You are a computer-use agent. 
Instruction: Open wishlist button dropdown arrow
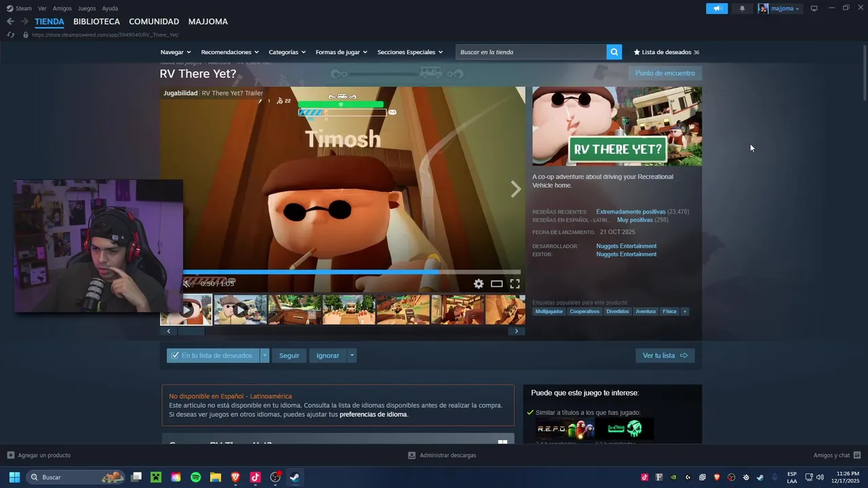[264, 356]
